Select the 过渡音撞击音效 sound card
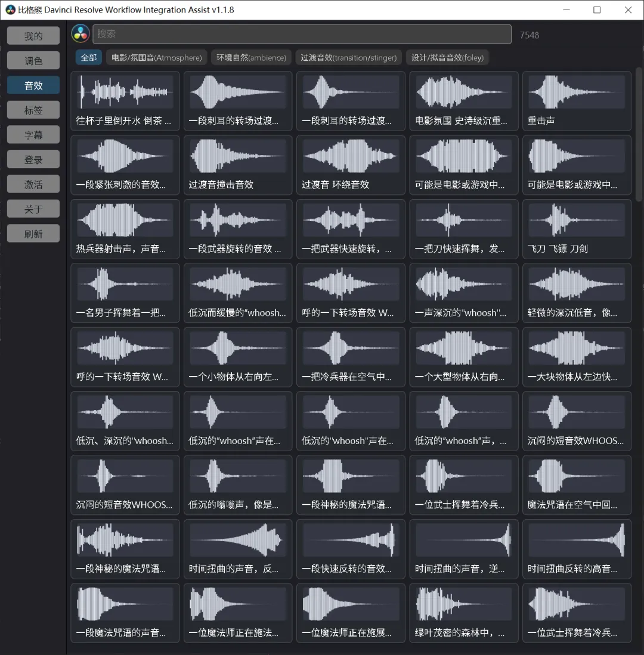644x655 pixels. pos(238,165)
